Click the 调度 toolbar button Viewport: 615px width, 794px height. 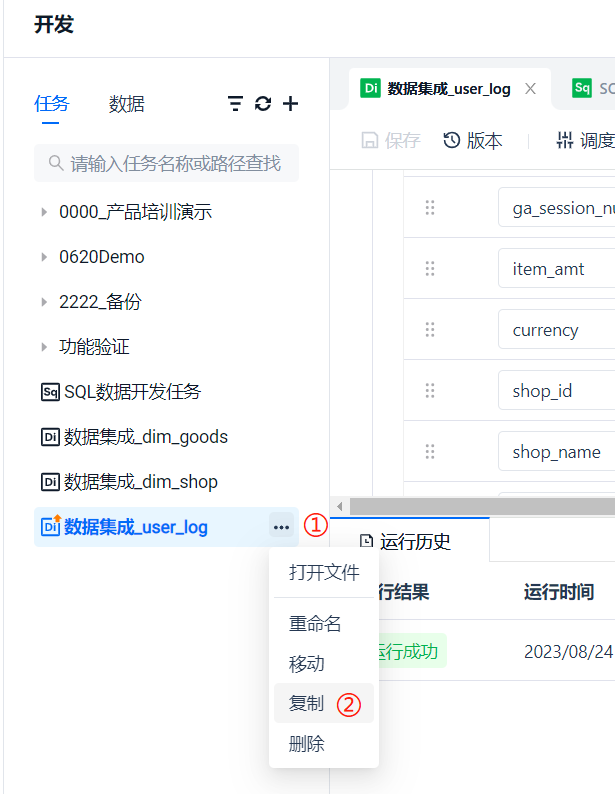click(585, 141)
